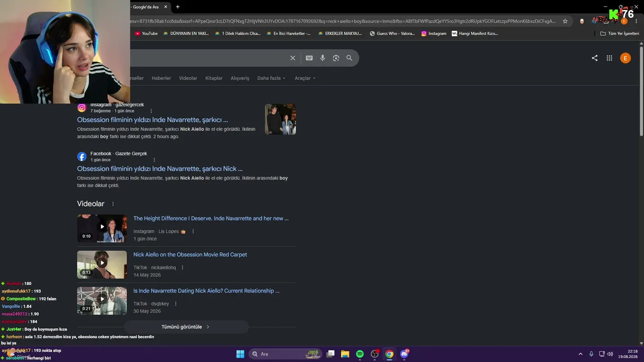The image size is (644, 362).
Task: Open more options for the Instagram gazetegercek result
Action: [x=151, y=111]
